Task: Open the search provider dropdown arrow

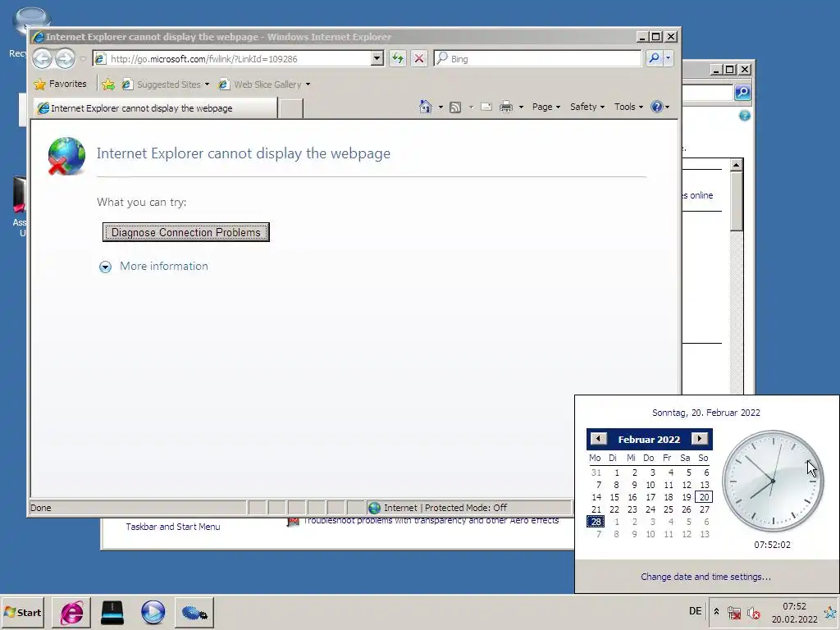Action: click(x=668, y=58)
